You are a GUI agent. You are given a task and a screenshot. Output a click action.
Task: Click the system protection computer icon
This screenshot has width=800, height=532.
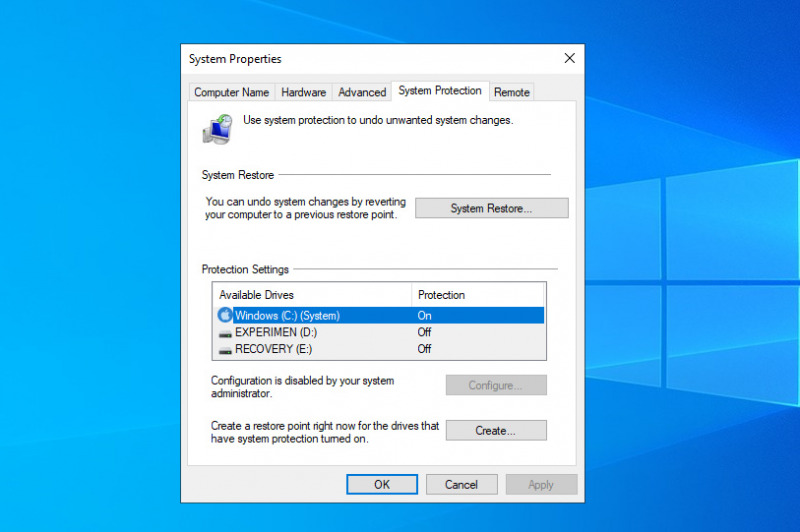tap(218, 127)
